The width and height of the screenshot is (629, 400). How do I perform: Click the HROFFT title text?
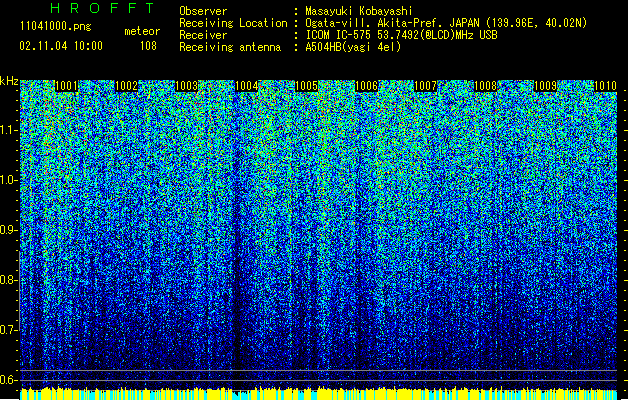103,8
